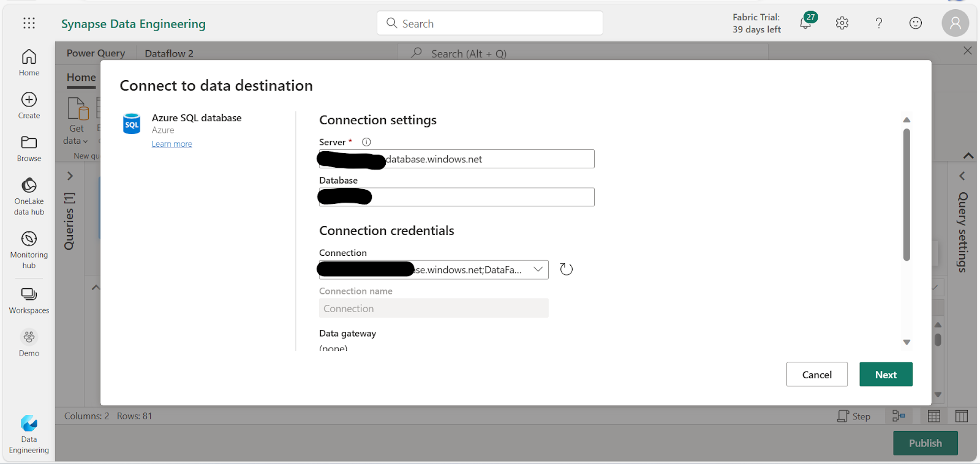Click the Get data icon in ribbon

[78, 109]
